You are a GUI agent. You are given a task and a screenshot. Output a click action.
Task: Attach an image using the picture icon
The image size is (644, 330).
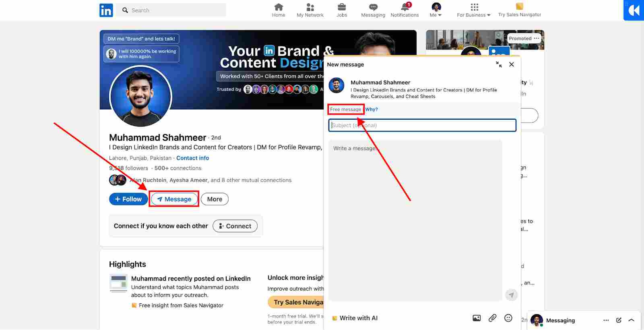pyautogui.click(x=477, y=318)
